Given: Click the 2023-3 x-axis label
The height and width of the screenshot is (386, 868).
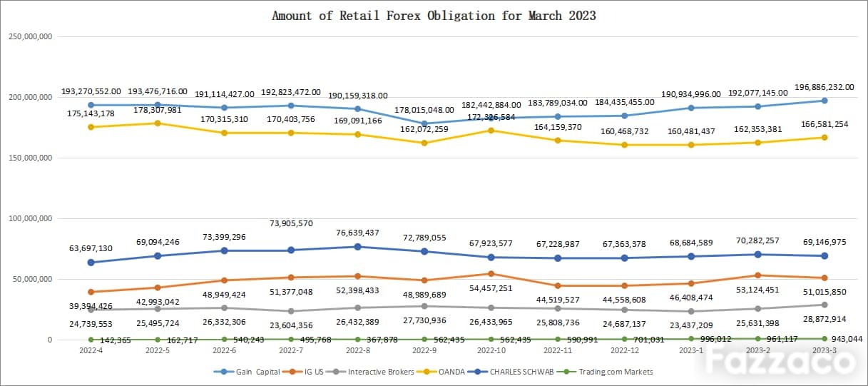Looking at the screenshot, I should (824, 351).
